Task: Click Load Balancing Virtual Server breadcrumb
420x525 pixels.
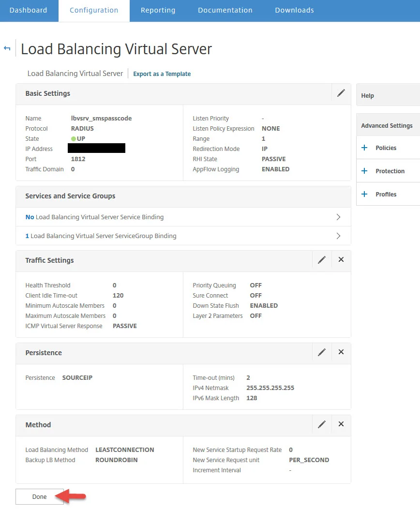Action: click(x=75, y=74)
